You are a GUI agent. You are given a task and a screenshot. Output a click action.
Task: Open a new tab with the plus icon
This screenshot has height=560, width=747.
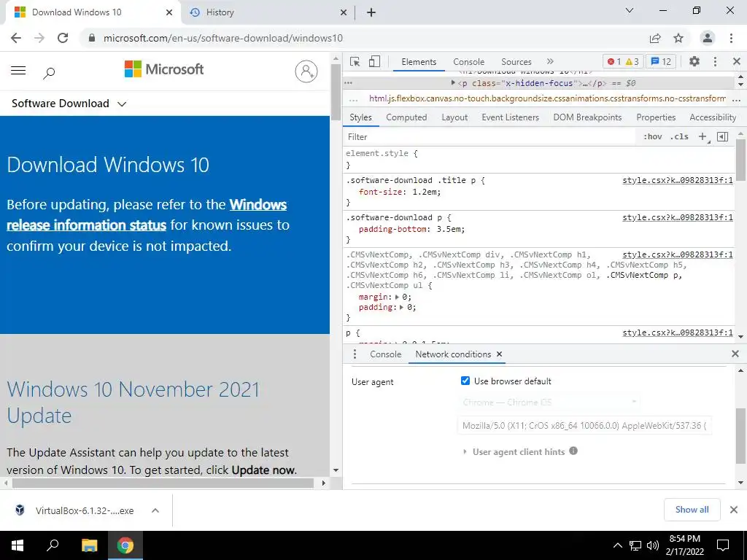[x=371, y=12]
